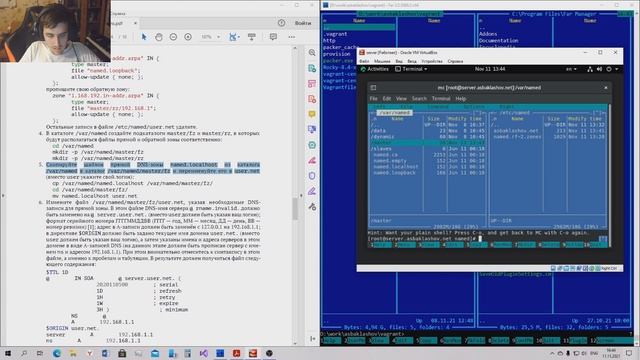
Task: Click the taskbar search magnifier
Action: [24, 353]
